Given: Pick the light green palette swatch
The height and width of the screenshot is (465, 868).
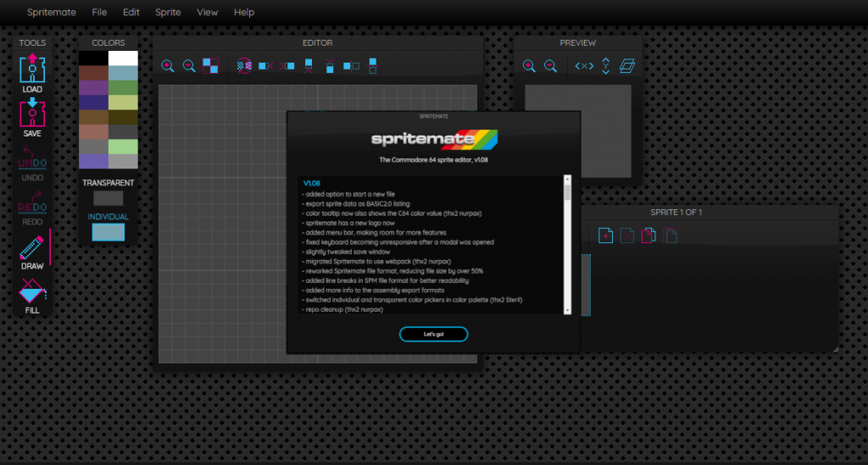Looking at the screenshot, I should [x=123, y=147].
